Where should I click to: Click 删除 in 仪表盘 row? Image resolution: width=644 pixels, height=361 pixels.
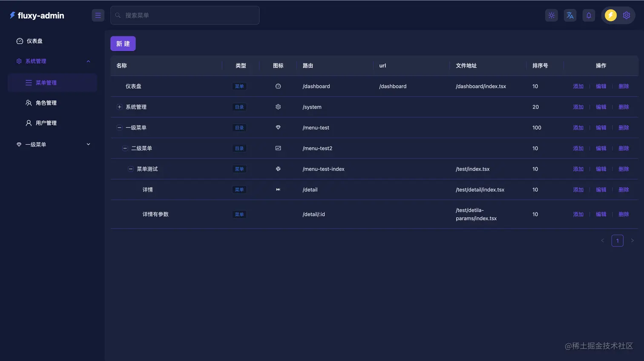[624, 86]
